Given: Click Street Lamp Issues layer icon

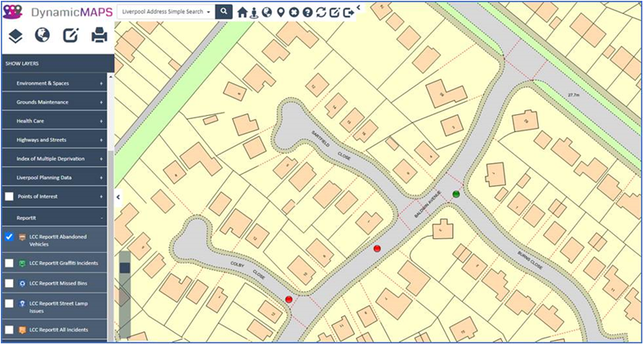Looking at the screenshot, I should pyautogui.click(x=23, y=304).
